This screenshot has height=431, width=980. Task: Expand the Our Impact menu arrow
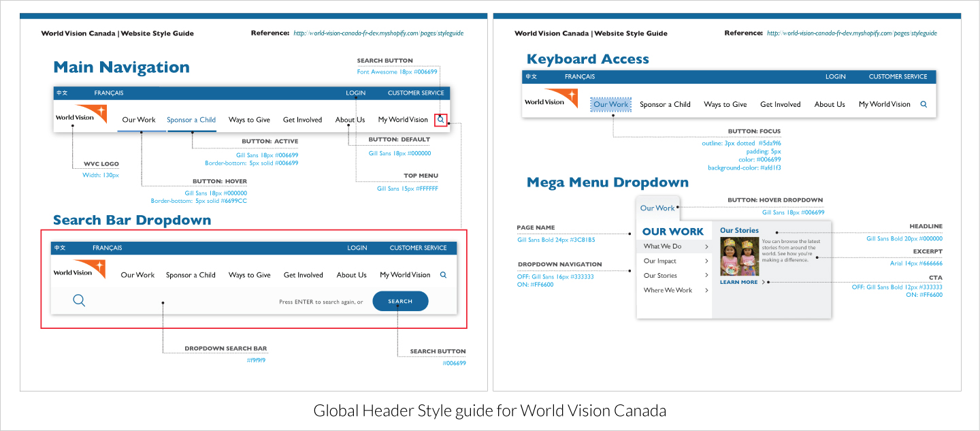706,261
